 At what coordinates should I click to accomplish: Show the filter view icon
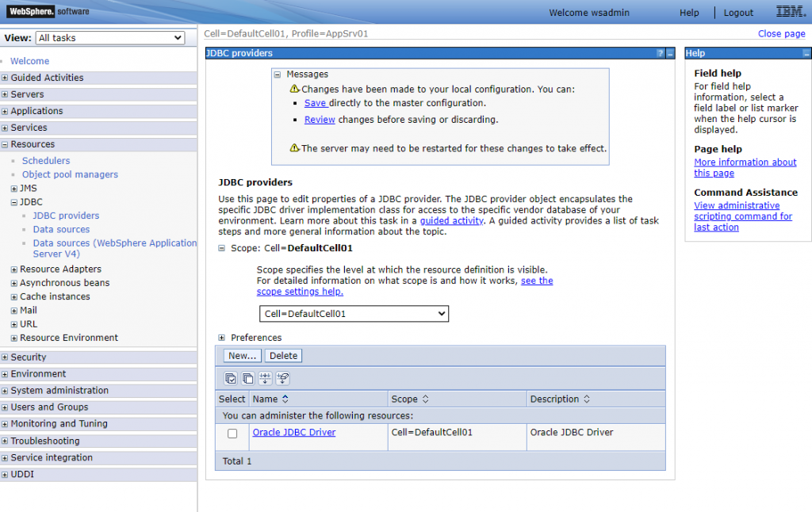[265, 378]
